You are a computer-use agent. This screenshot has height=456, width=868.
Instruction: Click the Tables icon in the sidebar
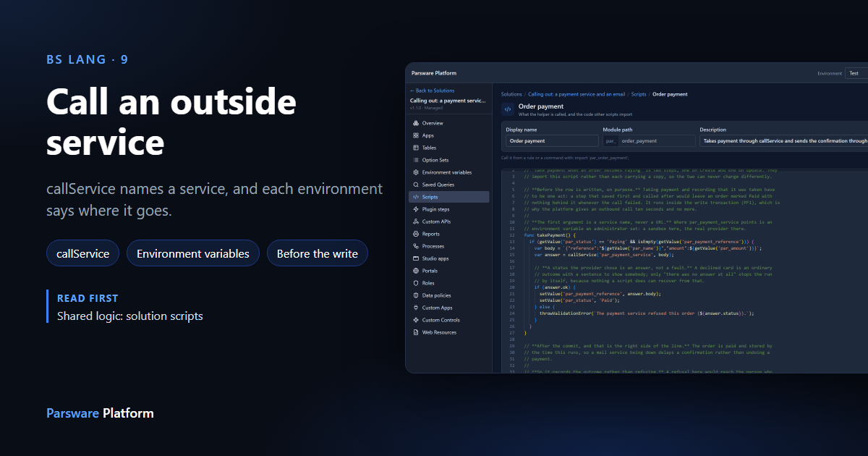[416, 148]
